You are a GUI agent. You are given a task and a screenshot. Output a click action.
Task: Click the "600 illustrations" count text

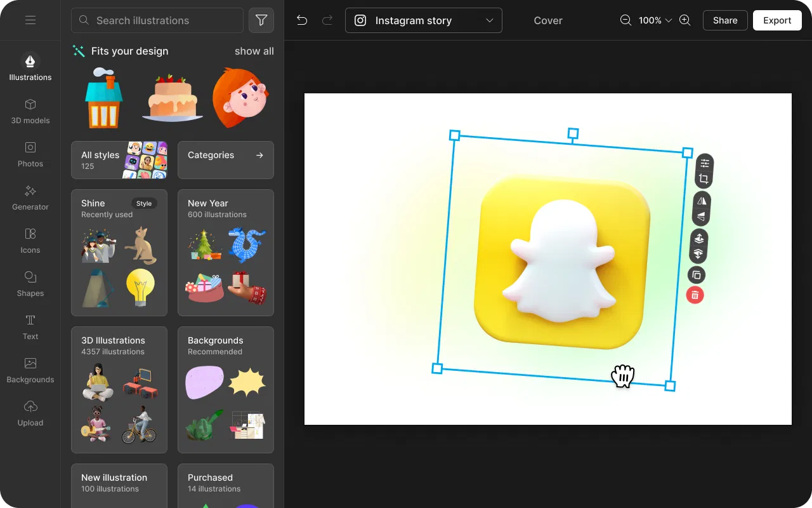tap(217, 215)
